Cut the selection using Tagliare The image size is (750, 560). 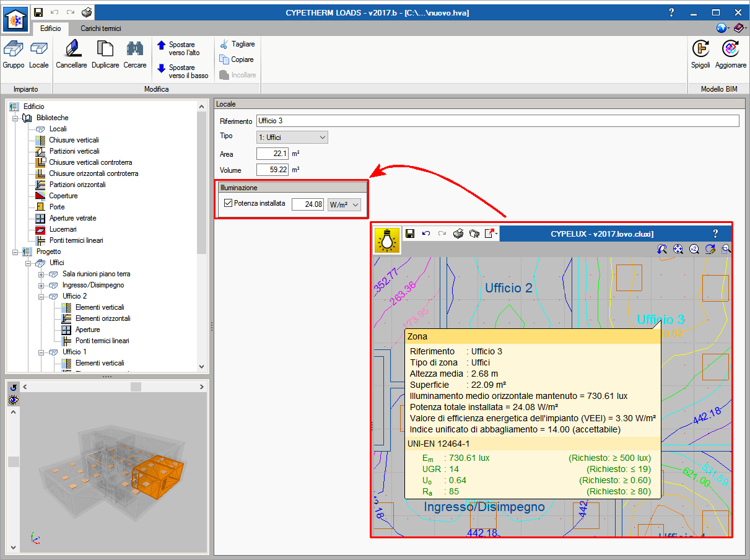[x=237, y=45]
